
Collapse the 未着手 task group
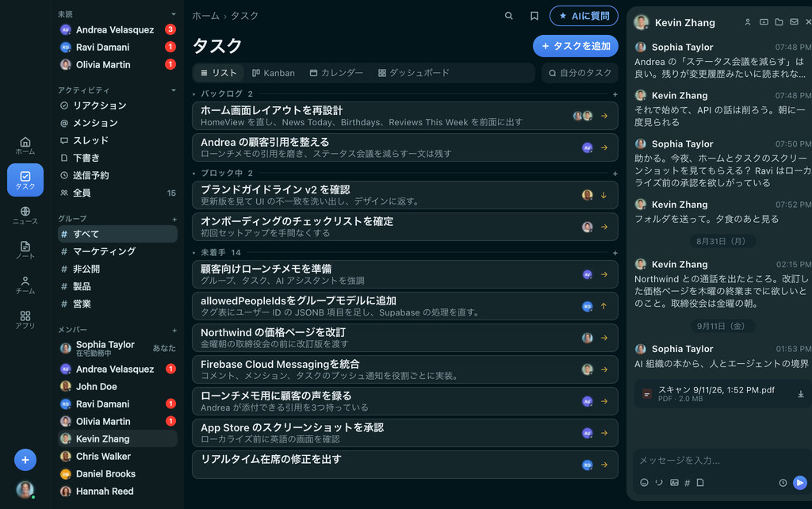coord(194,253)
